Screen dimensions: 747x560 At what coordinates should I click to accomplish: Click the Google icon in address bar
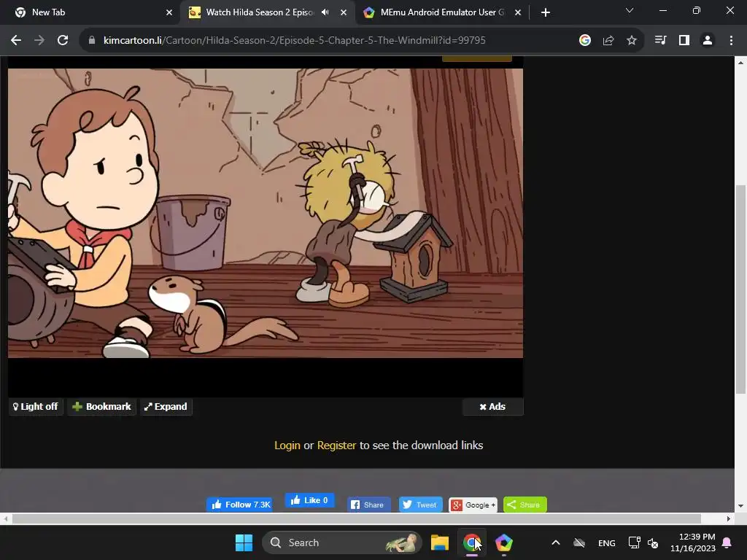(x=585, y=41)
